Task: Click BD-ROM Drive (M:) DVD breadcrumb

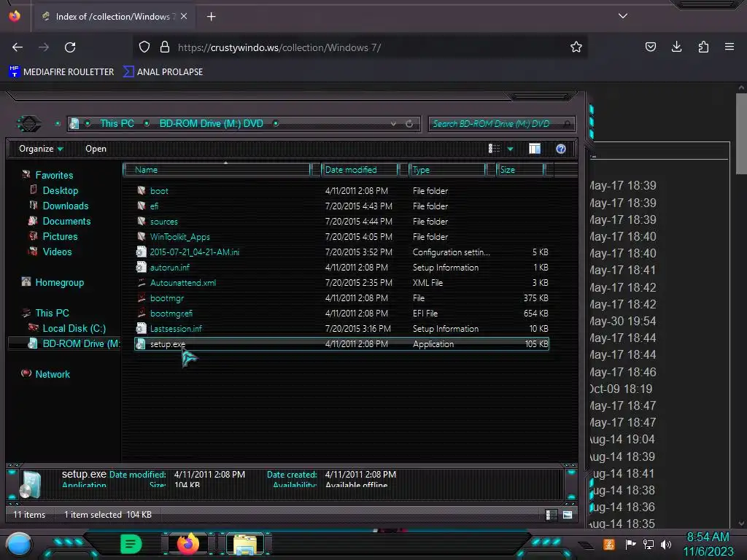Action: (x=211, y=123)
